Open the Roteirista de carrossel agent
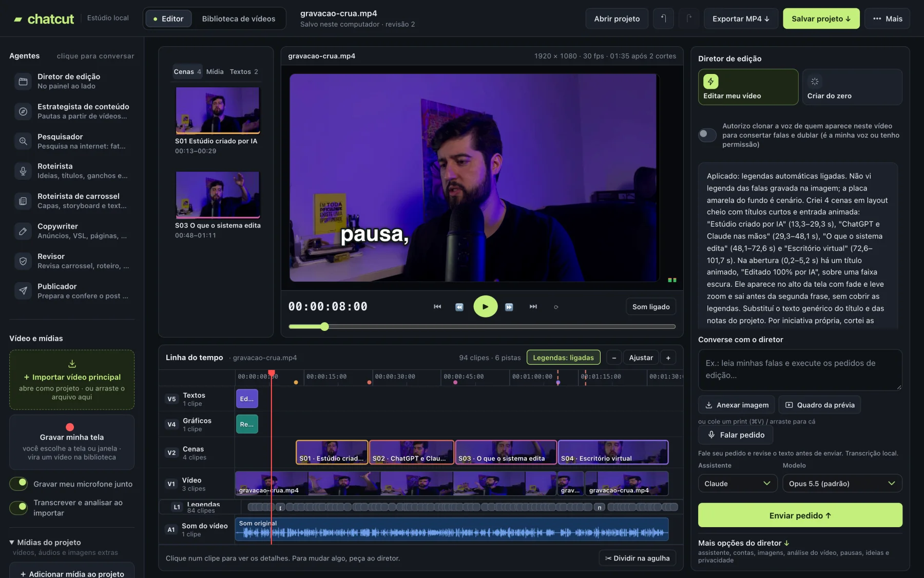Viewport: 924px width, 578px height. coord(72,201)
